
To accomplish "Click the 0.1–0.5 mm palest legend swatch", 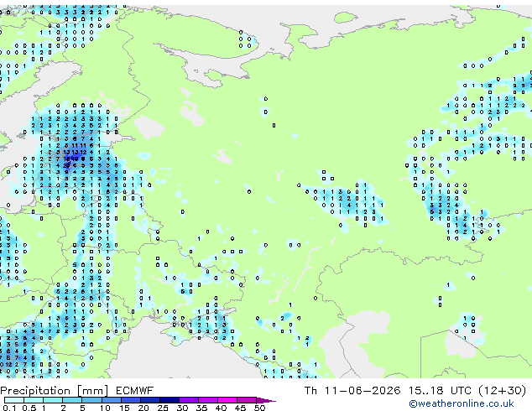I will (x=14, y=400).
